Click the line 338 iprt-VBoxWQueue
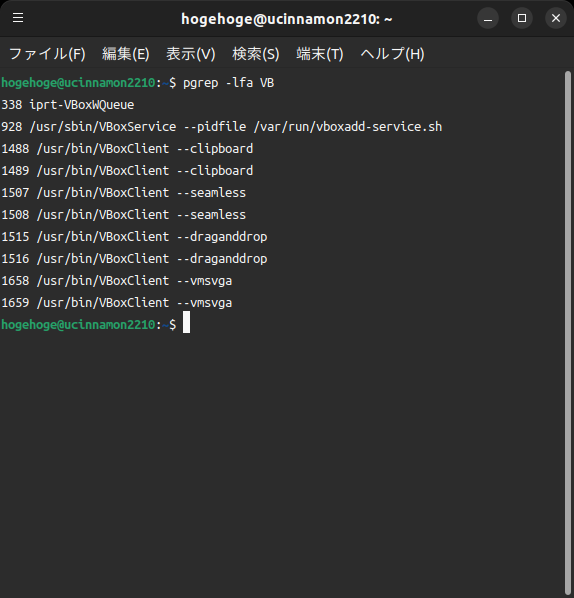 [x=68, y=105]
